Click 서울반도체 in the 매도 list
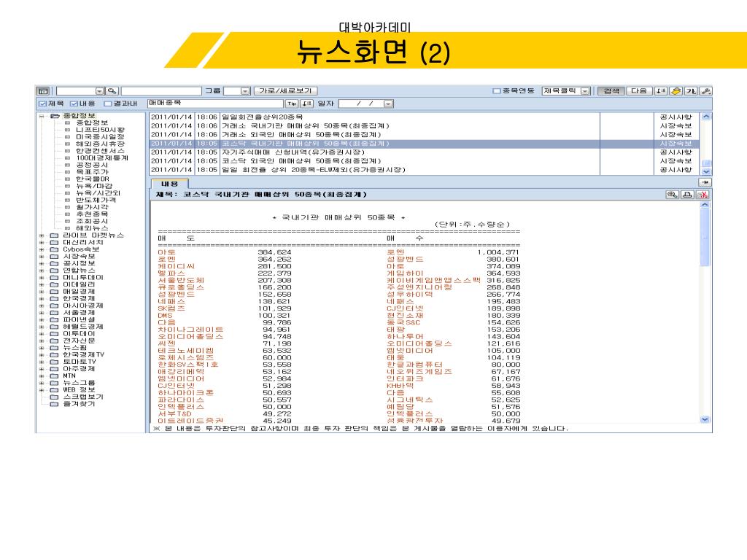Screen dimensions: 747x560 [181, 281]
